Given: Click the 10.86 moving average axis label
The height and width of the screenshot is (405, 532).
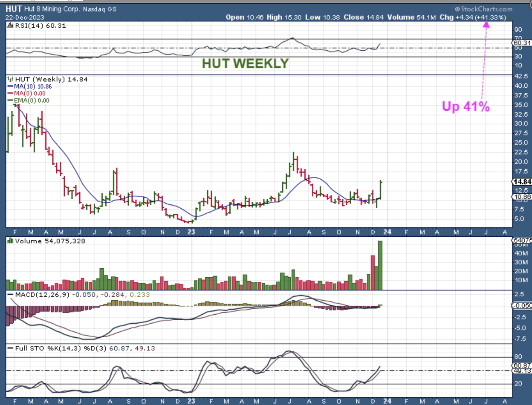Looking at the screenshot, I should [521, 197].
